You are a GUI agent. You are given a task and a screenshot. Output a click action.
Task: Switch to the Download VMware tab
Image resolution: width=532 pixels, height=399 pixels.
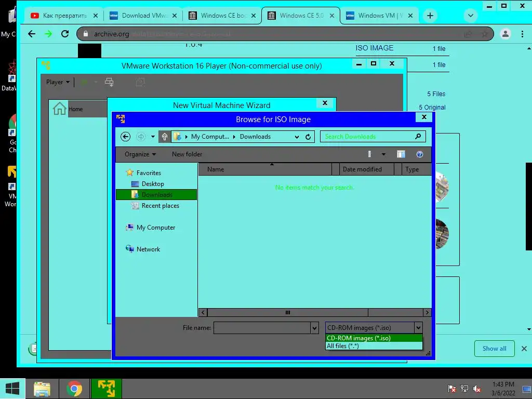click(x=143, y=16)
